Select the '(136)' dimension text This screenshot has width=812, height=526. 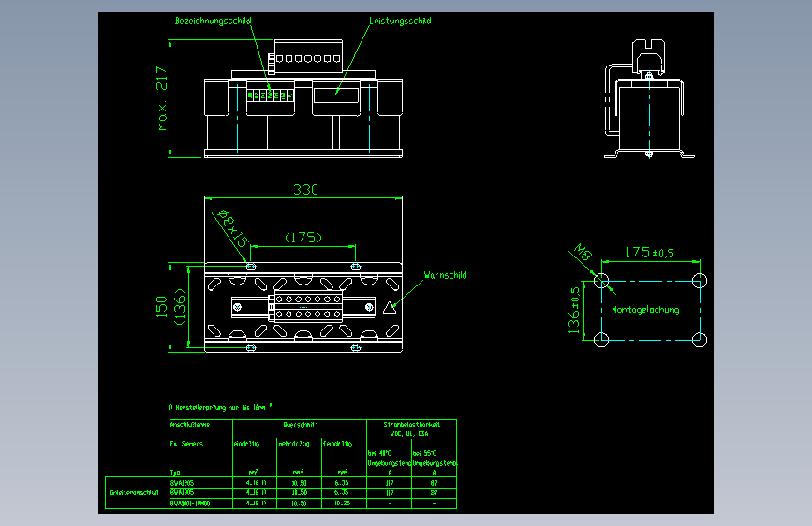tap(179, 307)
